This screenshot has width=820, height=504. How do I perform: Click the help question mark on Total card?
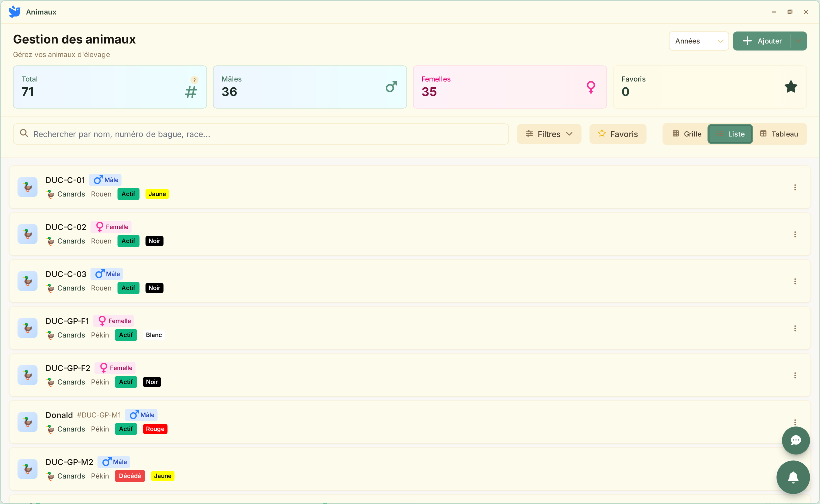194,80
